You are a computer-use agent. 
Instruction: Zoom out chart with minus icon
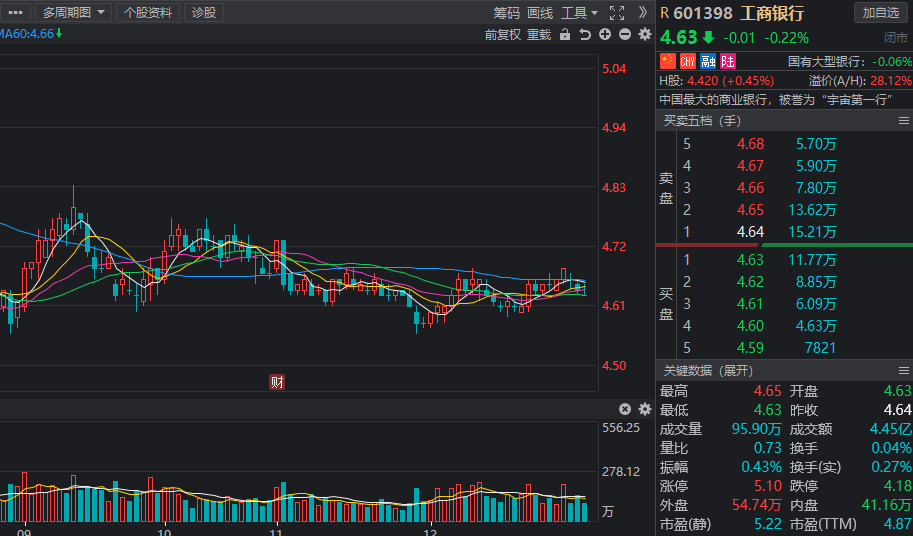click(625, 34)
